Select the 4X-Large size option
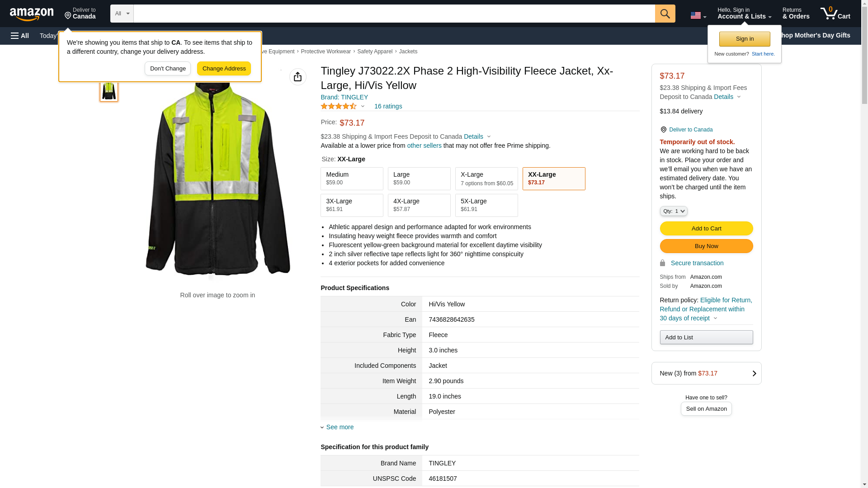Viewport: 868px width, 488px height. point(419,205)
